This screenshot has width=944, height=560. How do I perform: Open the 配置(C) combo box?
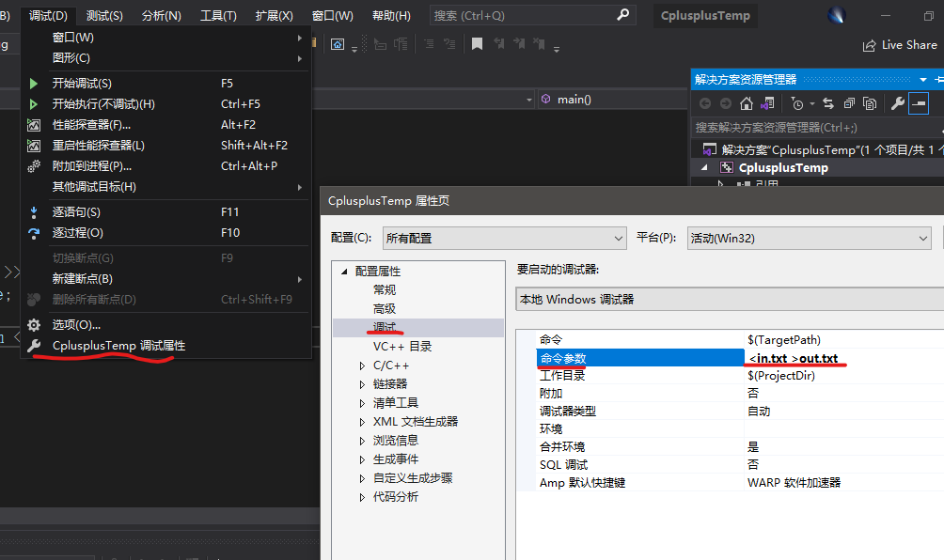point(505,239)
